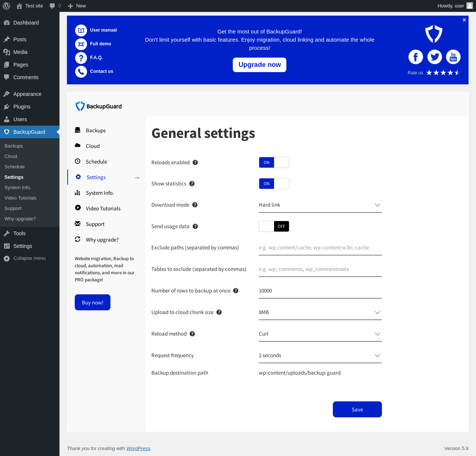Screen dimensions: 476x456
Task: Open the Request frequency dropdown
Action: click(x=320, y=356)
